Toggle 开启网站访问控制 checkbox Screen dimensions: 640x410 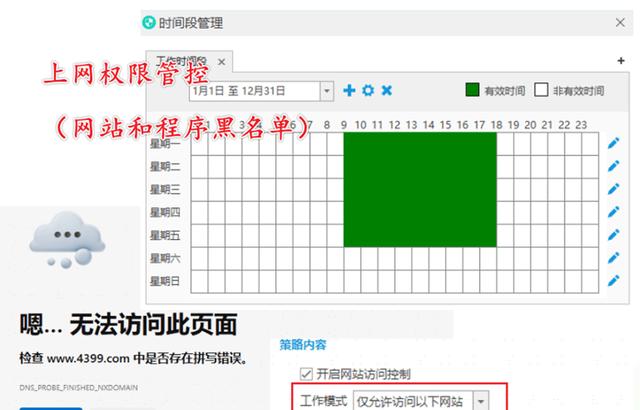click(306, 374)
